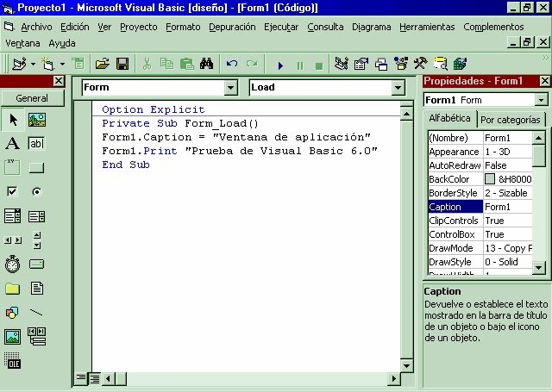The height and width of the screenshot is (392, 552).
Task: Open the Object Browser toolbar icon
Action: click(400, 64)
